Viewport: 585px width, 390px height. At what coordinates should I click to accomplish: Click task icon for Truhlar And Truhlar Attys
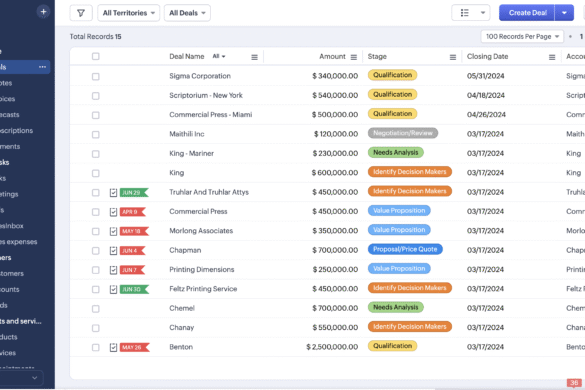[x=113, y=193]
